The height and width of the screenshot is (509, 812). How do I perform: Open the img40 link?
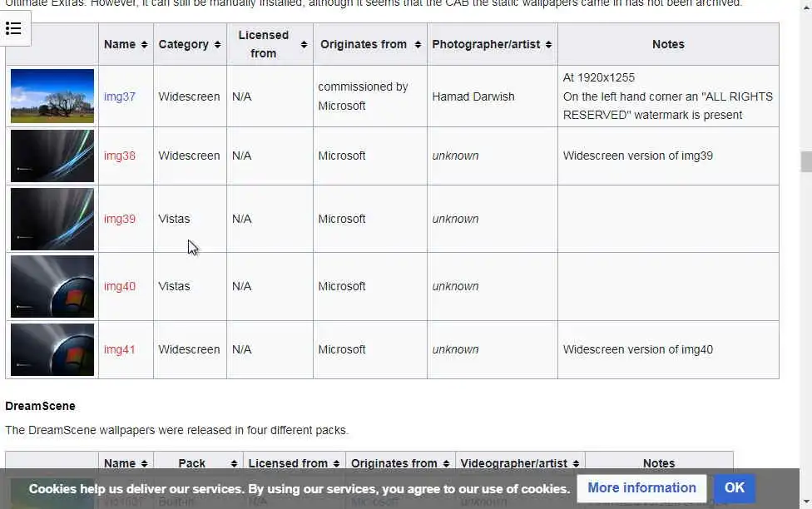pyautogui.click(x=120, y=286)
